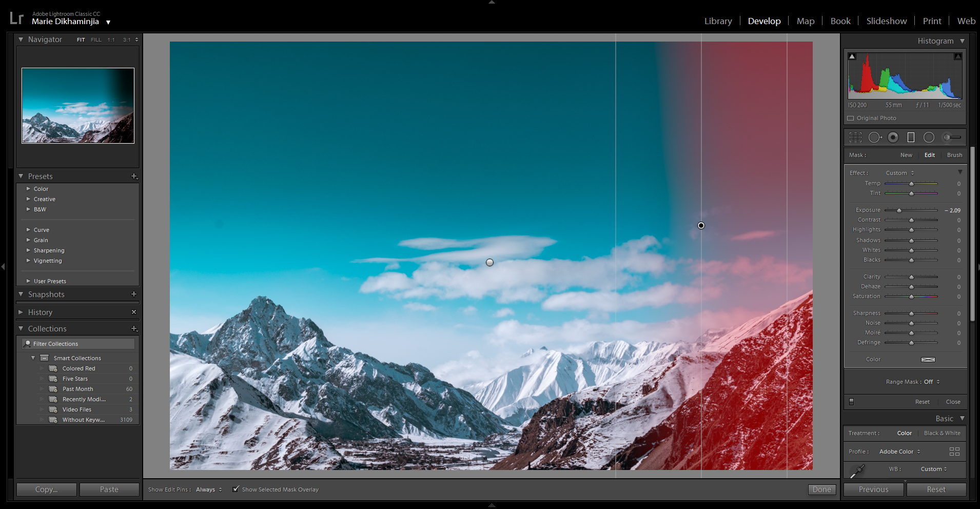Switch to the Library module
This screenshot has width=980, height=509.
(718, 21)
